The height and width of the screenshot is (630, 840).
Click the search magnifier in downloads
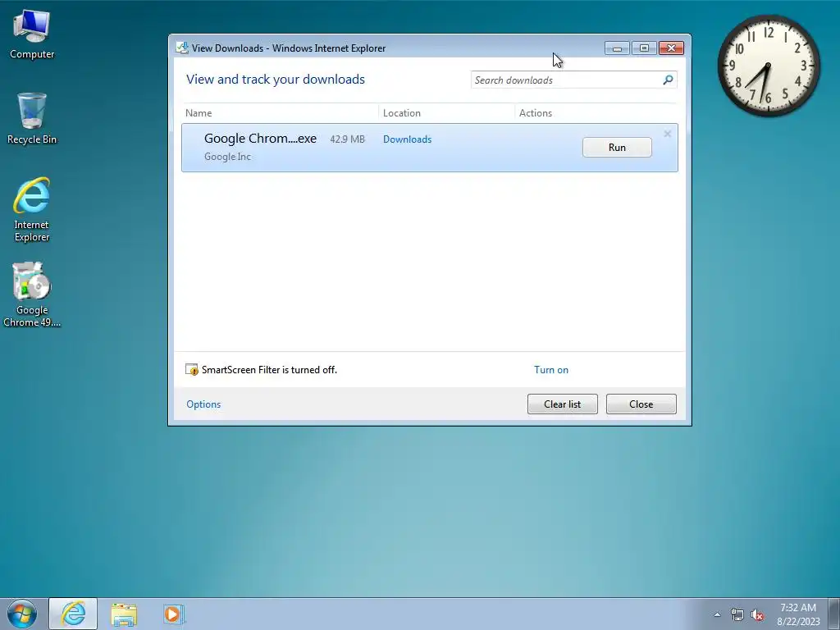(668, 80)
